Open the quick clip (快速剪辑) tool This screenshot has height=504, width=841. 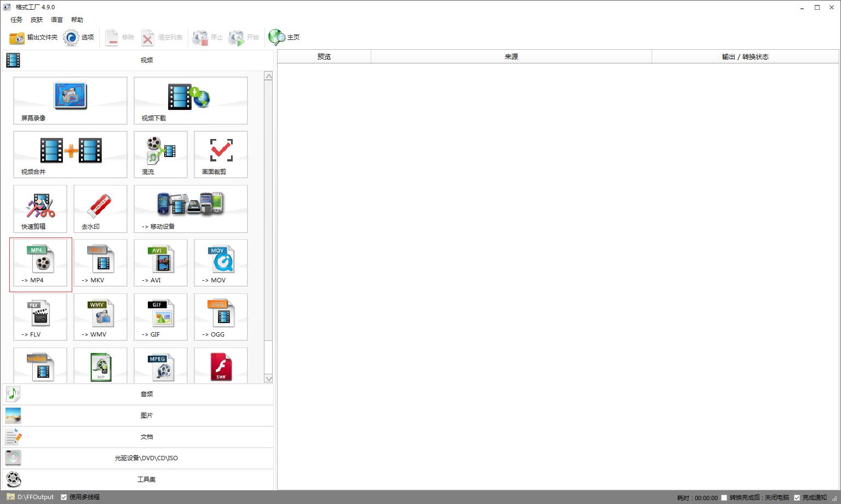click(40, 208)
